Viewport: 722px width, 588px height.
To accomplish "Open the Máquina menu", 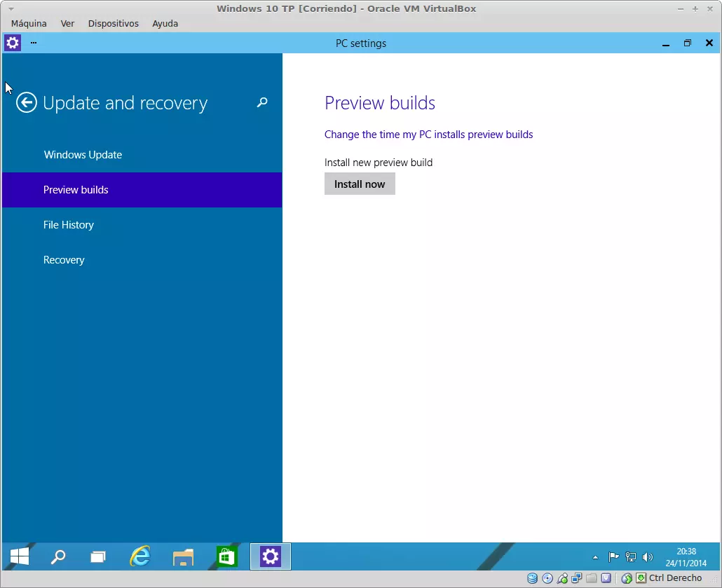I will (29, 23).
